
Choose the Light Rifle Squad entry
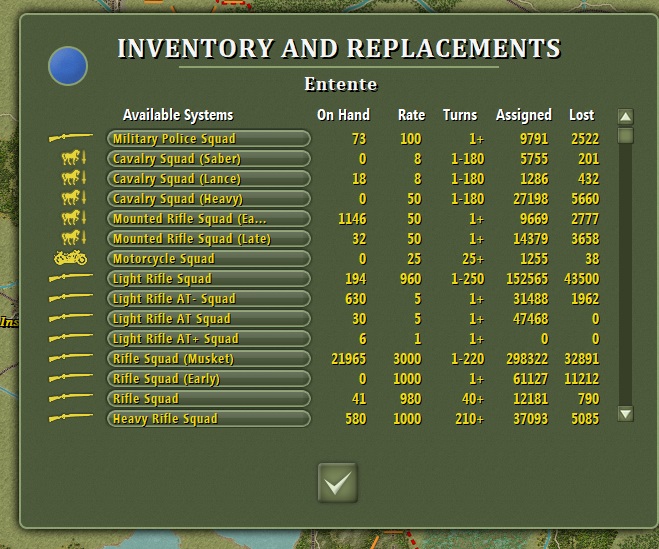[209, 279]
